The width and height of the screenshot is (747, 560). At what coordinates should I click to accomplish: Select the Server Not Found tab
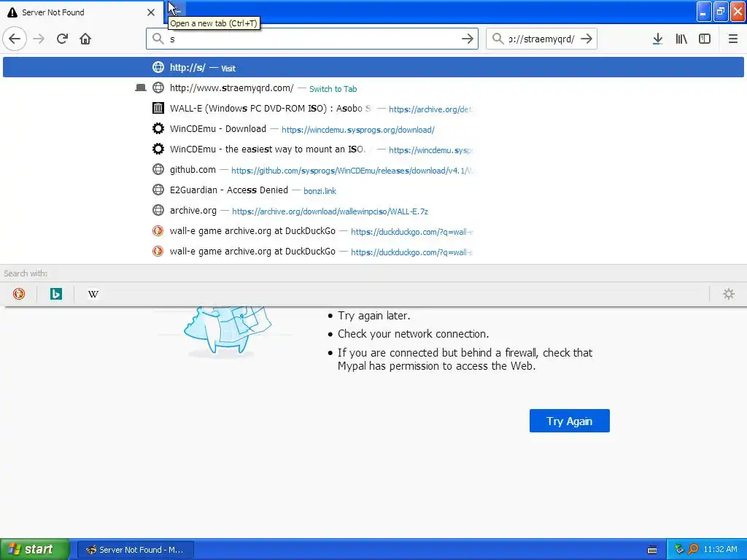(x=82, y=12)
